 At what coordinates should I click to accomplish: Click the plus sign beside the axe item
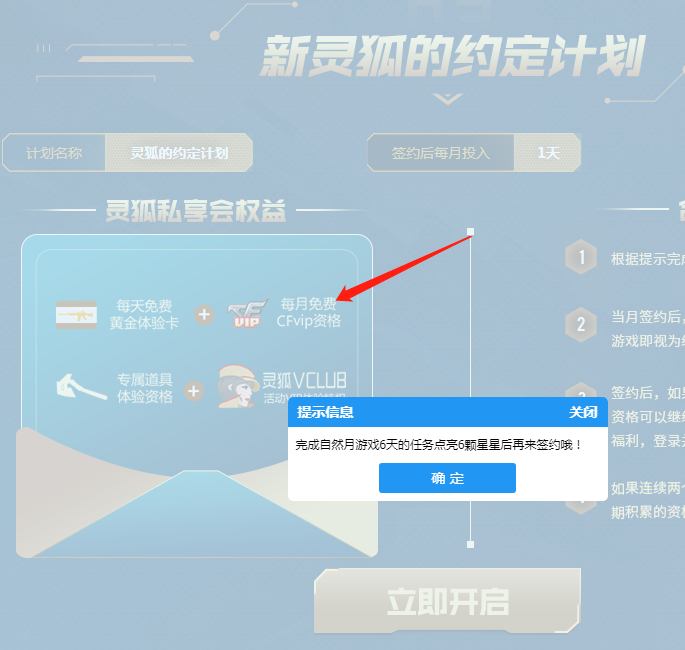[194, 391]
